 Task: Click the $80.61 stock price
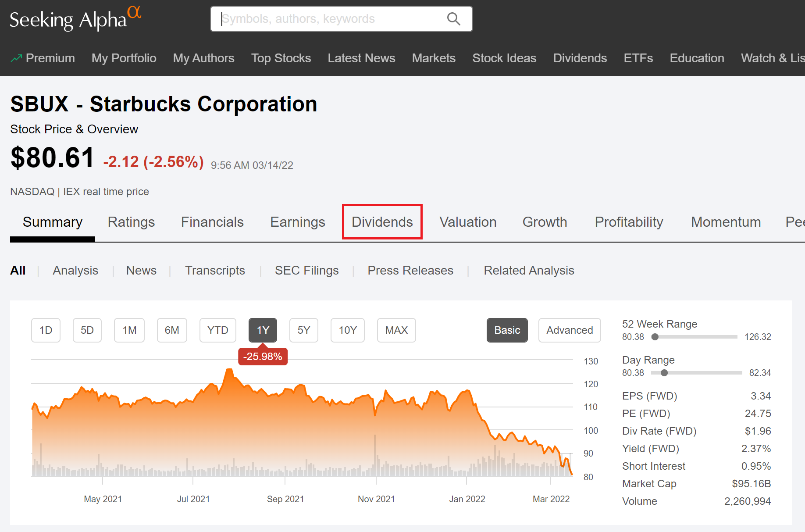click(x=52, y=158)
